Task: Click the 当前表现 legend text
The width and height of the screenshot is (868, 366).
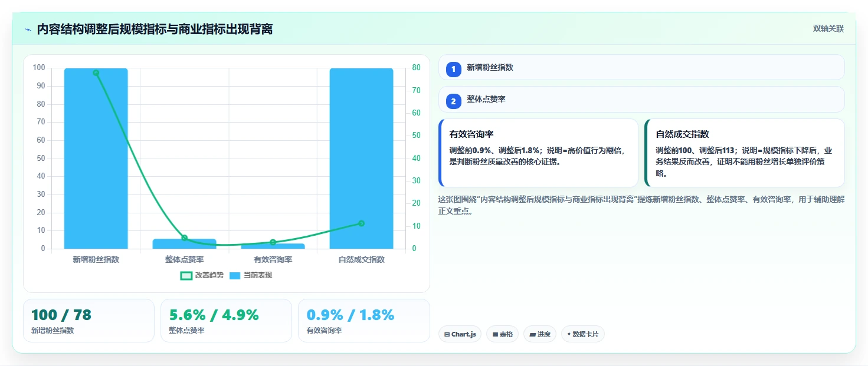Action: pos(258,275)
